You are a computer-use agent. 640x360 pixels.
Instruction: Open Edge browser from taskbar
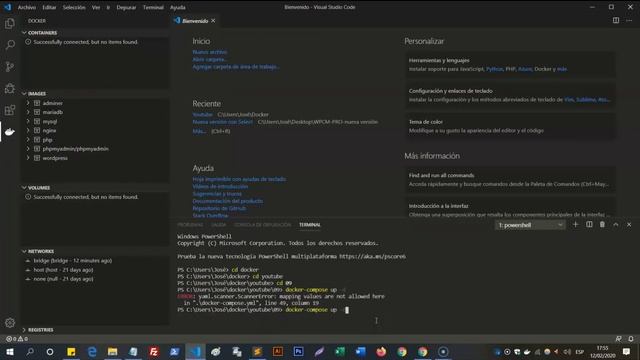click(x=92, y=352)
